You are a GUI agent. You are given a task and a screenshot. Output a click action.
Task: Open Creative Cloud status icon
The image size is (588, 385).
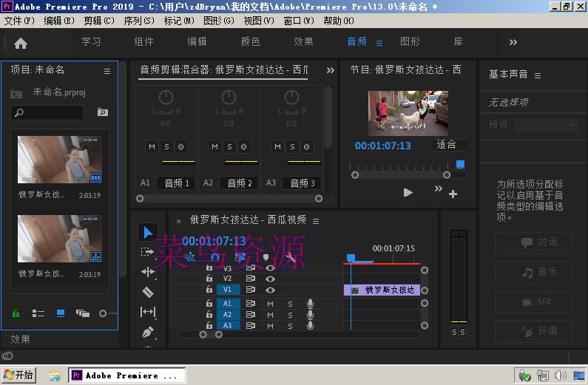pyautogui.click(x=7, y=355)
